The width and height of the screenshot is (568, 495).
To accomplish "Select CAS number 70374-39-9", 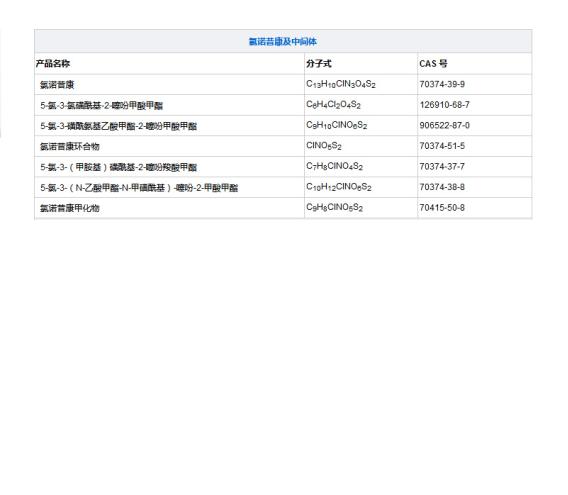I will [x=442, y=84].
